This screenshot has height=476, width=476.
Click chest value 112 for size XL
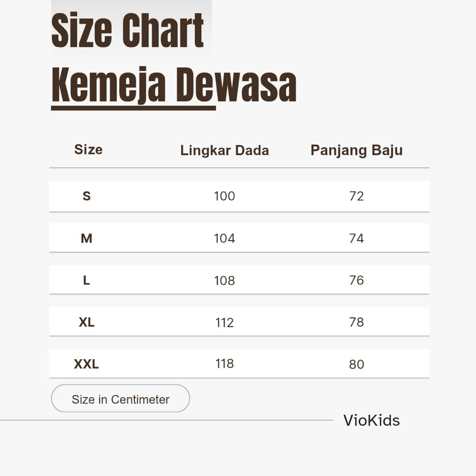point(225,323)
